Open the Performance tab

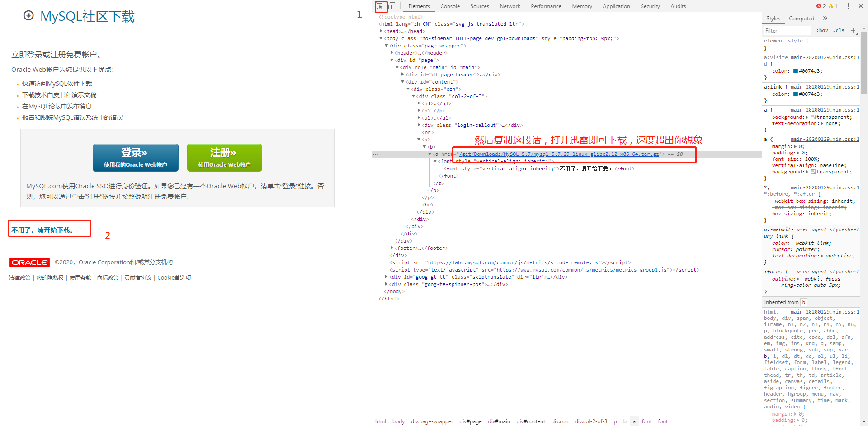[546, 6]
